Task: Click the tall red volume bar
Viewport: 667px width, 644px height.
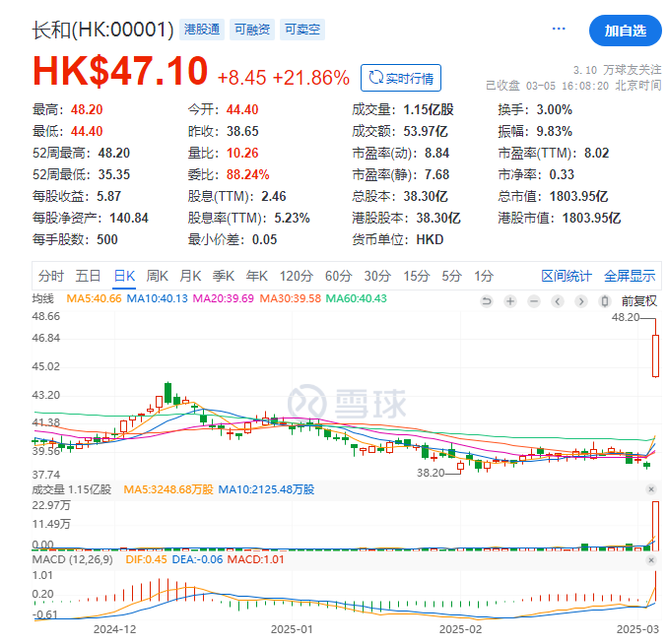Action: pyautogui.click(x=655, y=526)
